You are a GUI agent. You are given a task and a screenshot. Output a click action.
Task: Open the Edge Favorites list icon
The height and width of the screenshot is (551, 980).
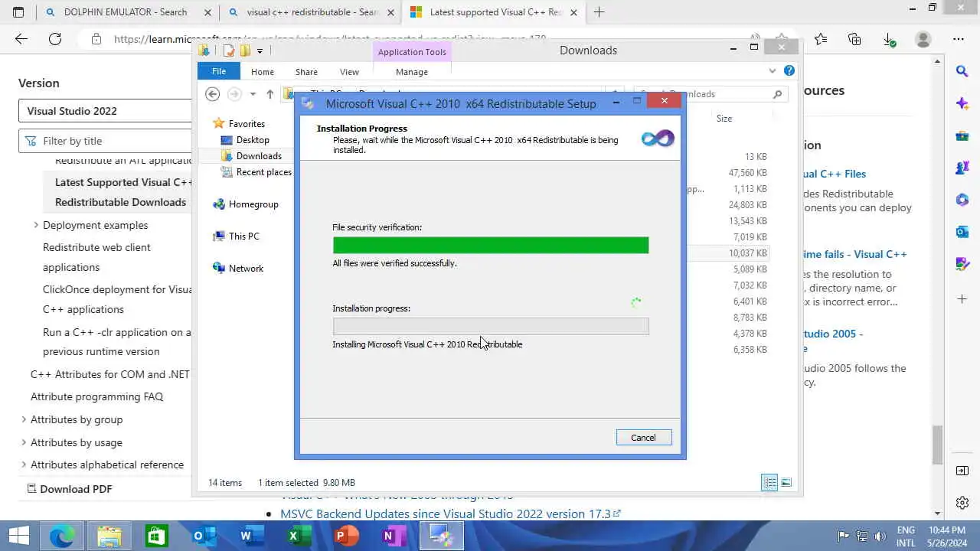(821, 39)
